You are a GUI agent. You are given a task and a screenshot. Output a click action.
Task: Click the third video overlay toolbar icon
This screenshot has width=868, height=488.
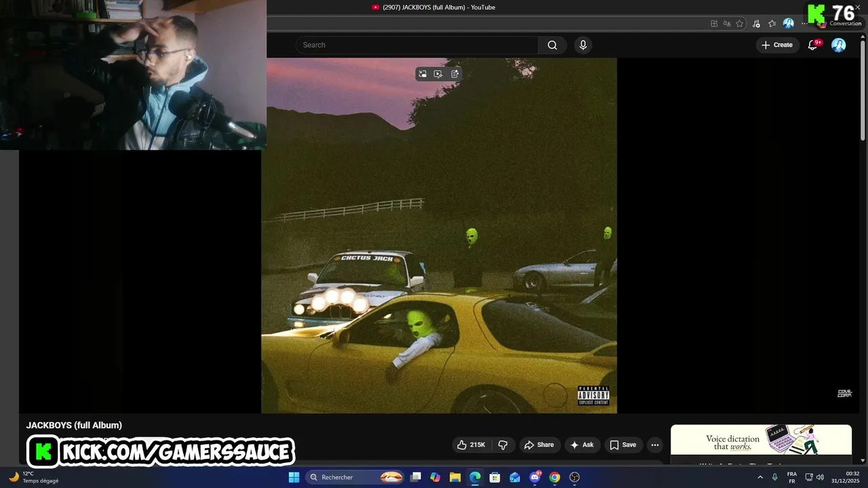[x=454, y=74]
